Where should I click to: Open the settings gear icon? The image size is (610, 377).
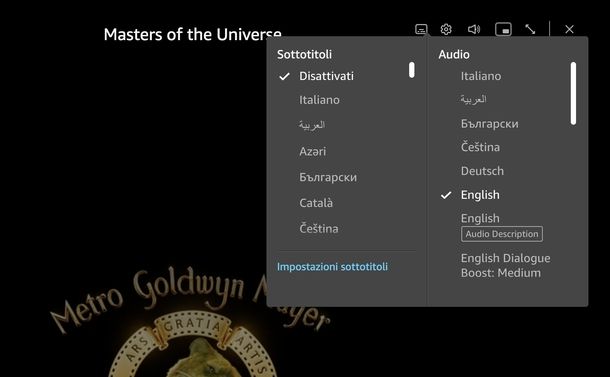(x=446, y=29)
